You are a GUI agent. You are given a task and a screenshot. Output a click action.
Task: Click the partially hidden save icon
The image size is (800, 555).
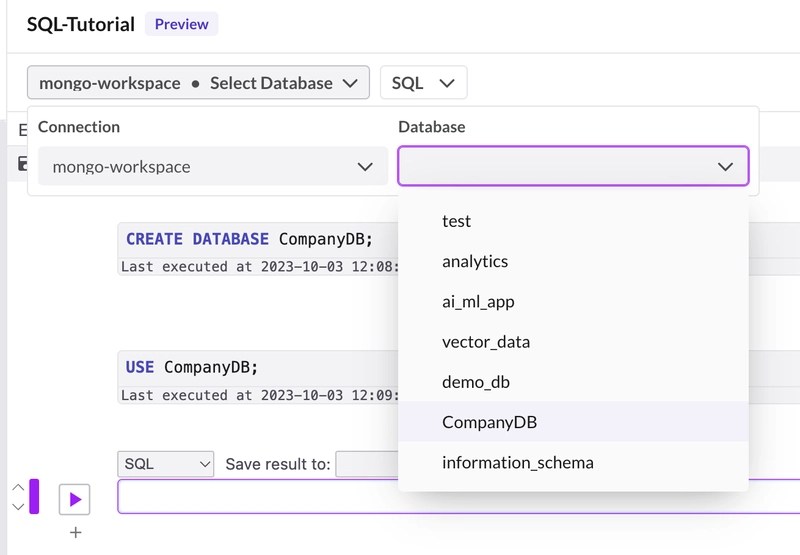coord(22,164)
